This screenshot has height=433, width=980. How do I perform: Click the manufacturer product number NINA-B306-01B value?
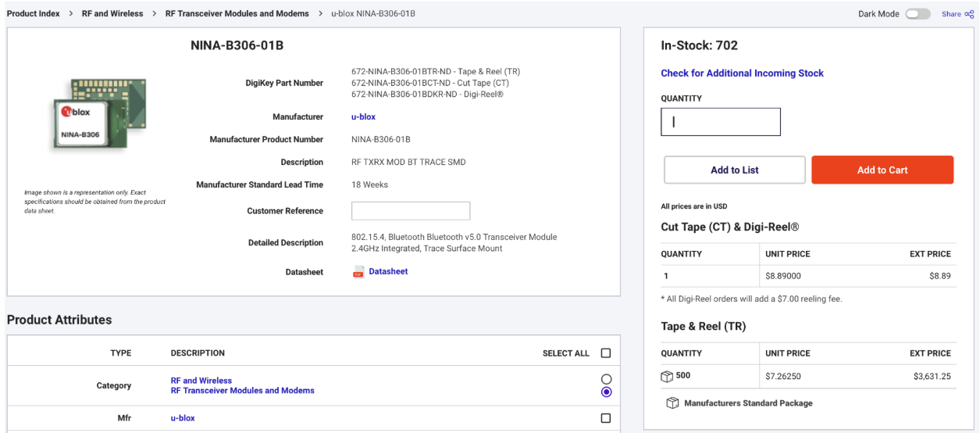tap(381, 139)
